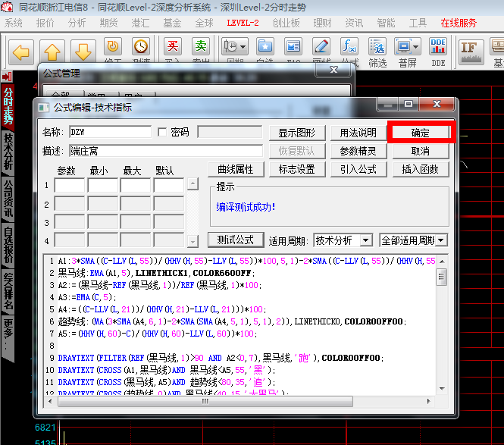
Task: Click the 确定 (OK) button
Action: tap(420, 132)
